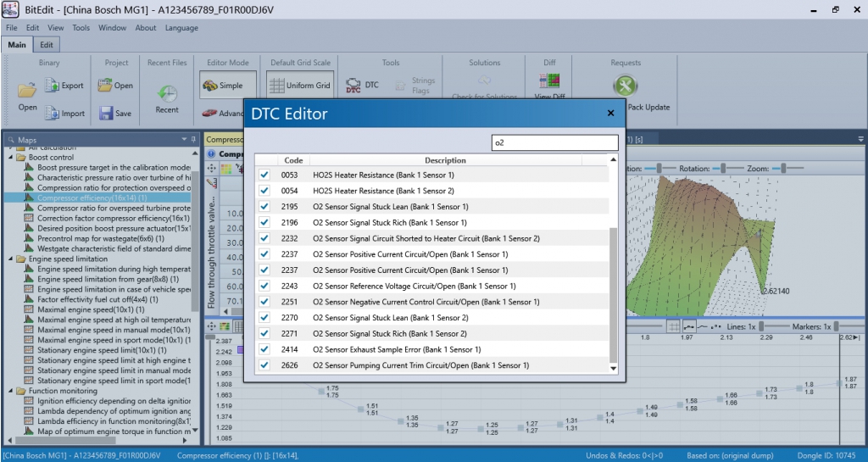The height and width of the screenshot is (462, 868).
Task: Select Simple editor mode
Action: click(228, 86)
